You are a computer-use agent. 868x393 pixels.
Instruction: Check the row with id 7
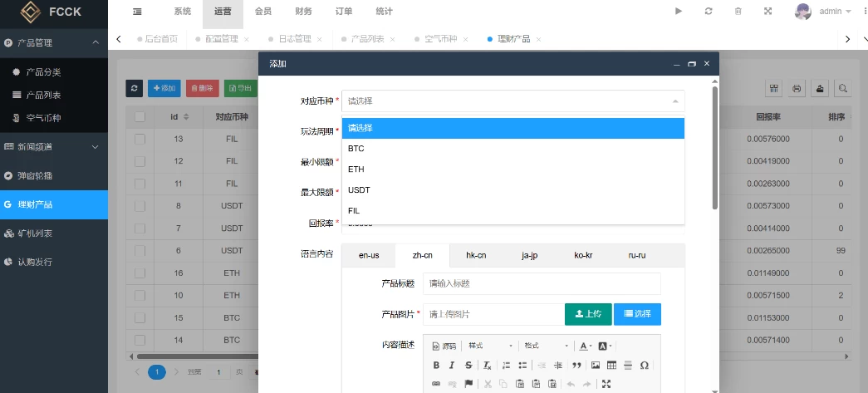(140, 228)
